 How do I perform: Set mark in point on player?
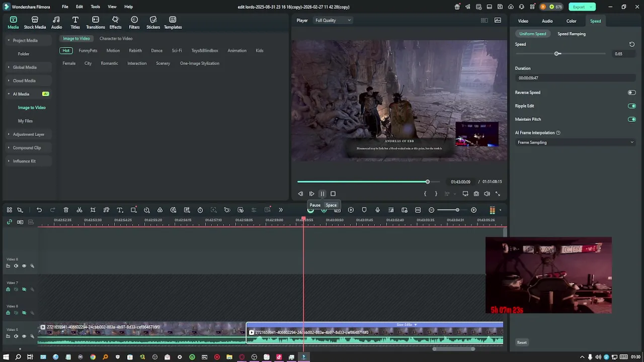(x=425, y=194)
